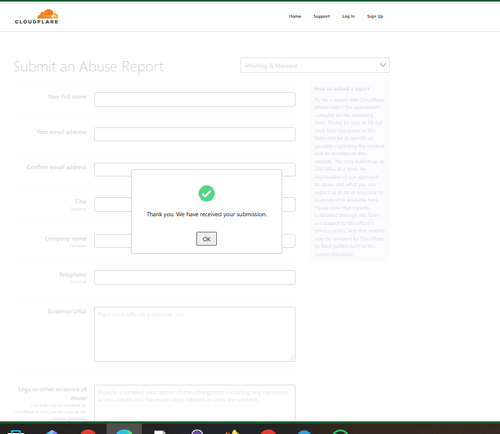Screen dimensions: 500x434
Task: Click the 'How to submit a report' heading
Action: click(x=342, y=89)
